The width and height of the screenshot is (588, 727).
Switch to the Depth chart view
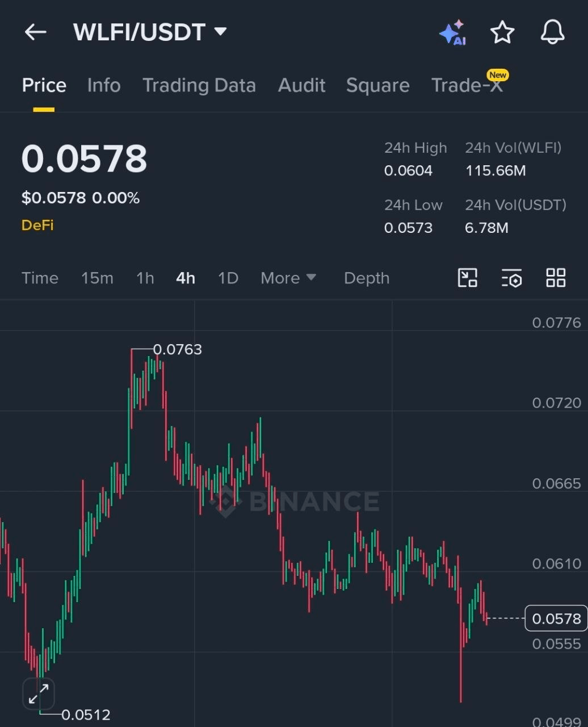click(367, 278)
